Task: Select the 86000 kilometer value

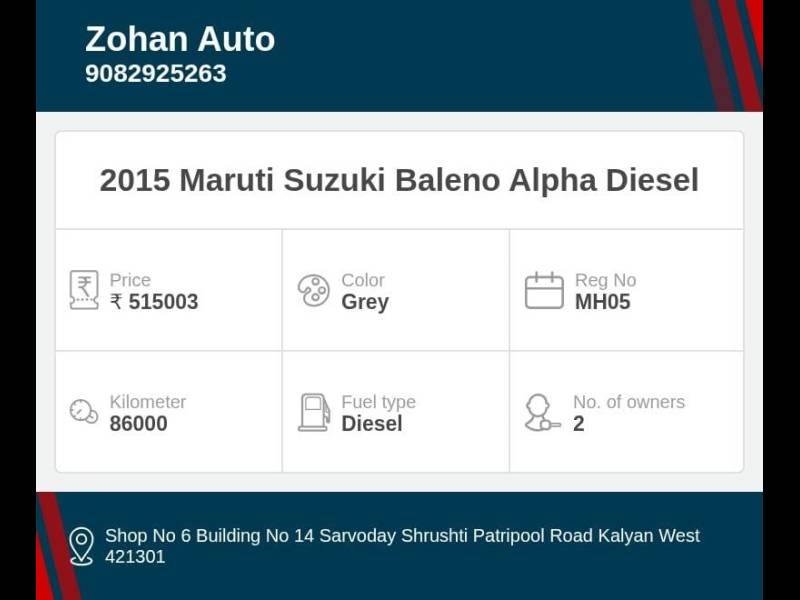Action: click(139, 423)
